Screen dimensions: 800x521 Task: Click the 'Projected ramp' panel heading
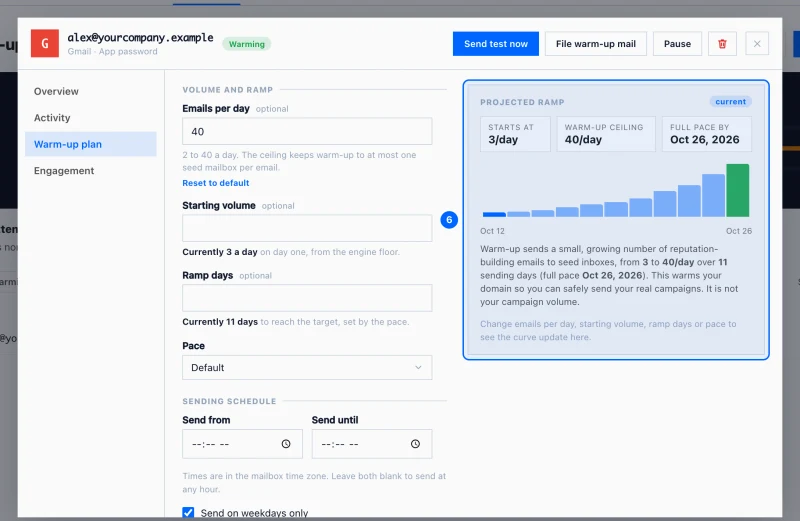(522, 102)
